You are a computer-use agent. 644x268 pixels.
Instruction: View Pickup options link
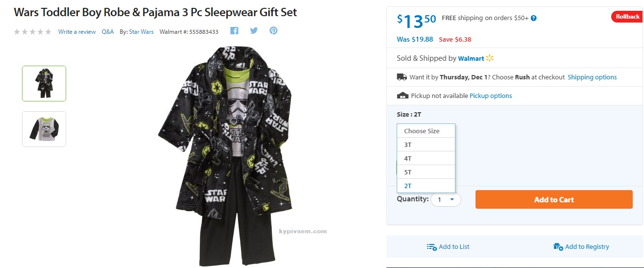[491, 96]
